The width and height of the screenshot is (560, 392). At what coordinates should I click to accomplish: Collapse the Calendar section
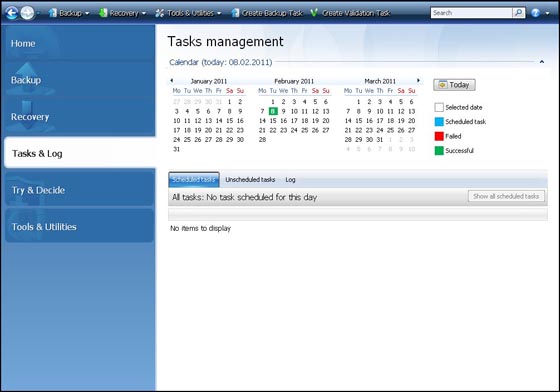pyautogui.click(x=542, y=62)
